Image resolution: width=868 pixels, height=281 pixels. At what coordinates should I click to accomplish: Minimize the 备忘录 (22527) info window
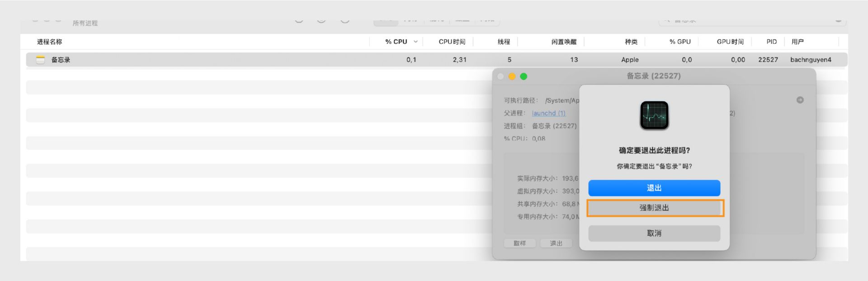(512, 76)
